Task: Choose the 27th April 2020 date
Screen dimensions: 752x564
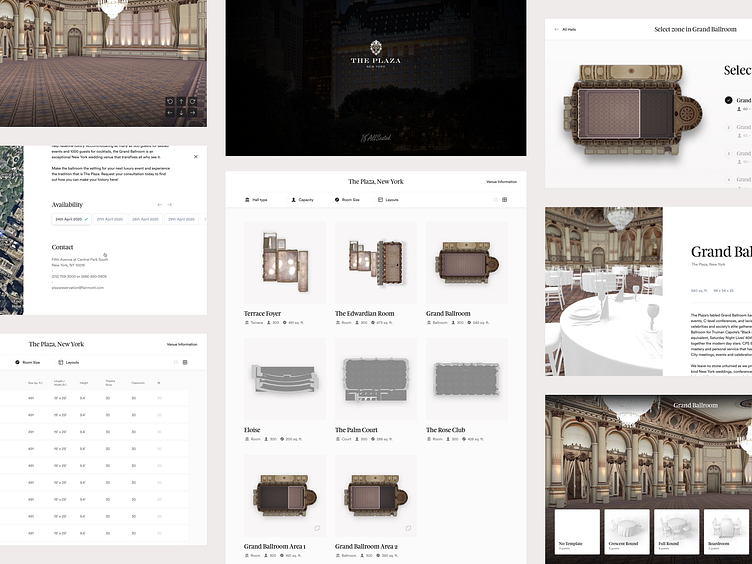Action: pos(112,218)
